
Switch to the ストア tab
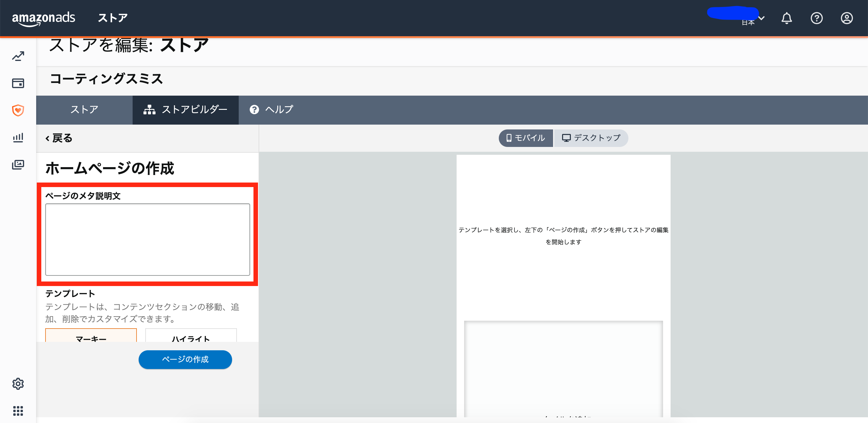pyautogui.click(x=84, y=110)
